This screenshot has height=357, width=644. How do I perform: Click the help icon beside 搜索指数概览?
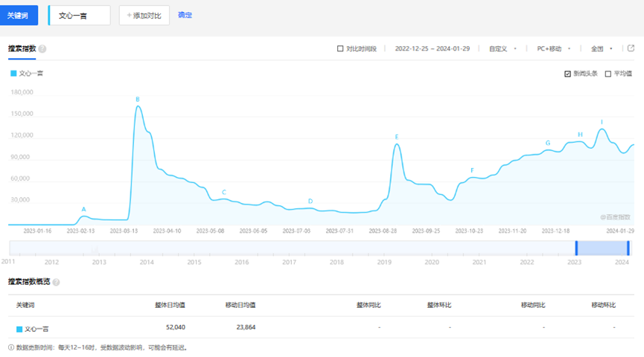click(56, 283)
